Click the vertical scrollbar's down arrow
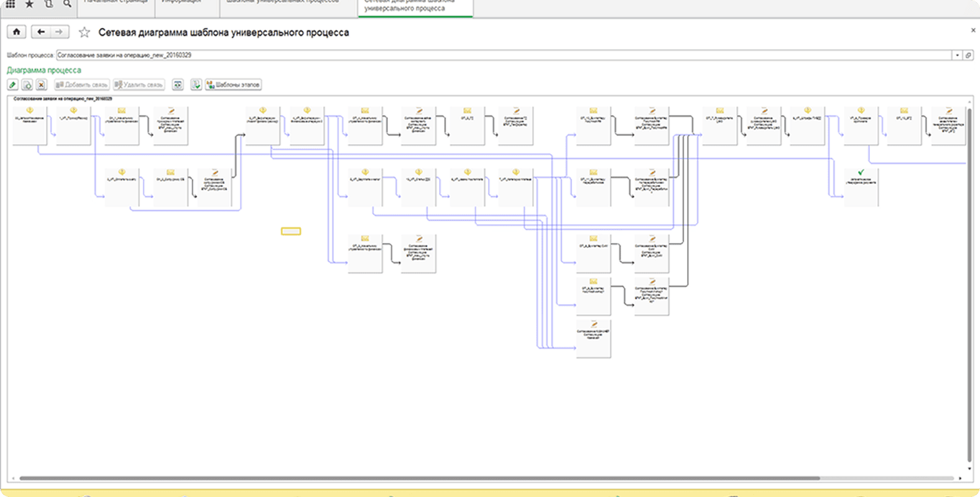The height and width of the screenshot is (497, 980). tap(969, 469)
